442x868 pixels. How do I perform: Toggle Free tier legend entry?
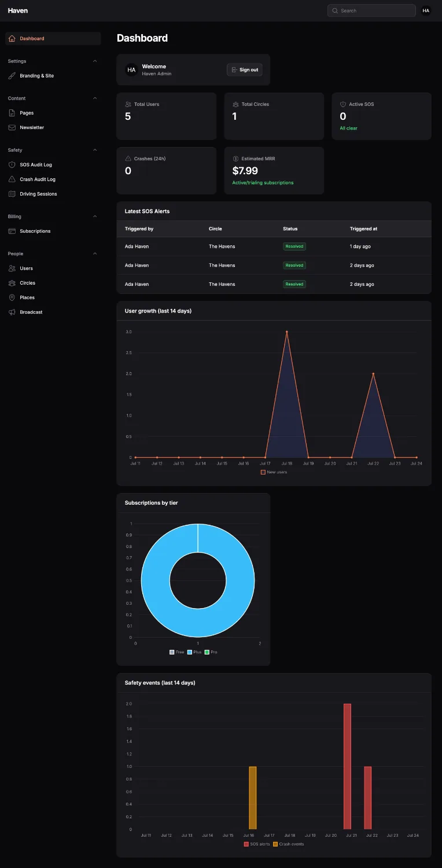click(176, 652)
